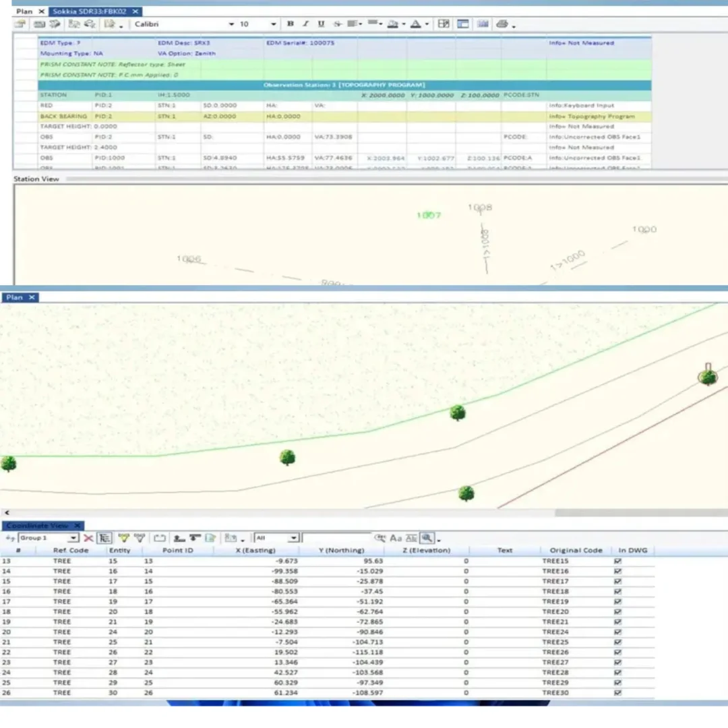Click the Bold formatting button
The height and width of the screenshot is (728, 728).
point(291,24)
